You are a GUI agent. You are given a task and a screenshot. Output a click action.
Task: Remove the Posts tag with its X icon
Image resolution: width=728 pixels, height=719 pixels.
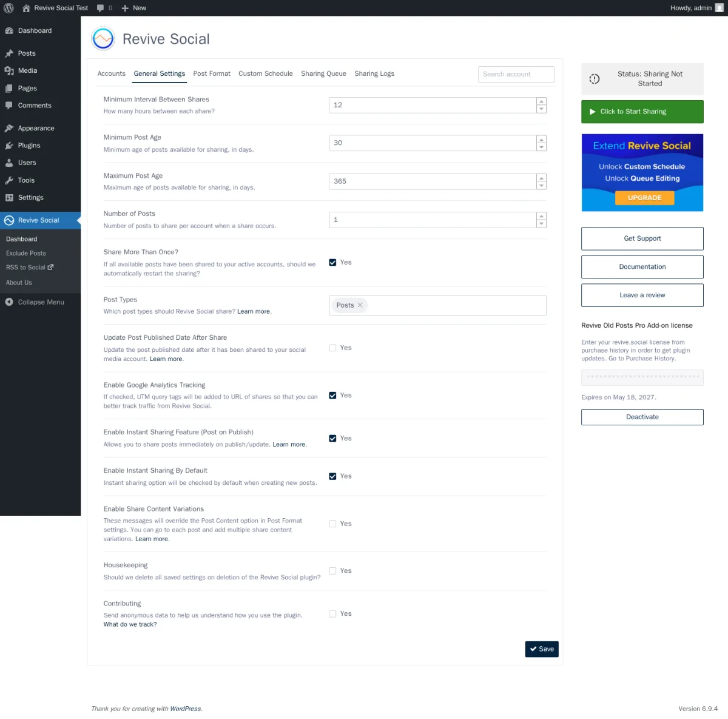click(x=360, y=305)
